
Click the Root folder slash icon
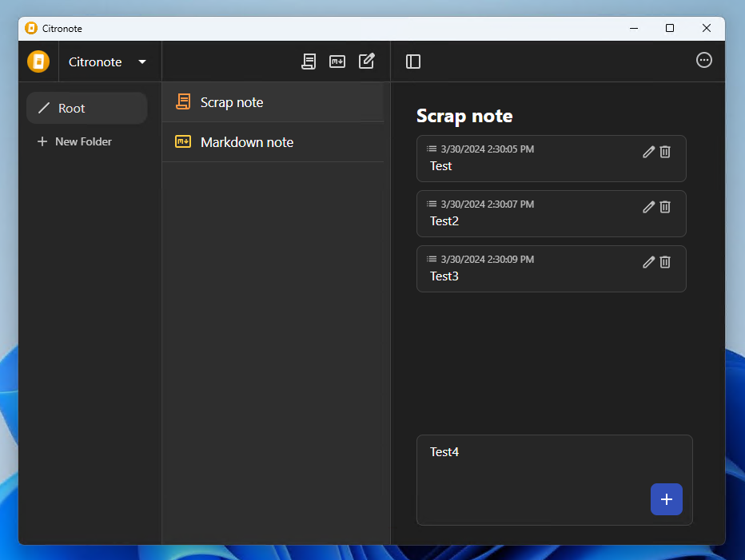pyautogui.click(x=44, y=109)
